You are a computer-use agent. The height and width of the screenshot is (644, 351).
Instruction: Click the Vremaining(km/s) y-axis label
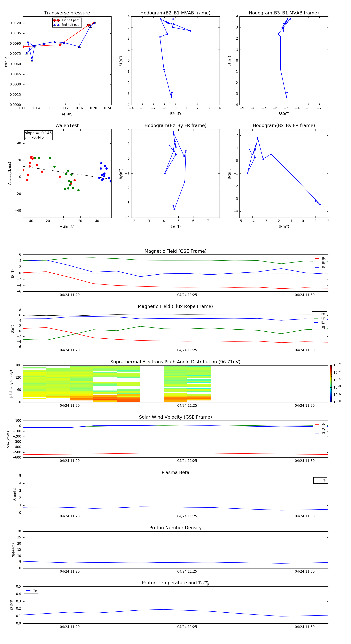point(10,173)
